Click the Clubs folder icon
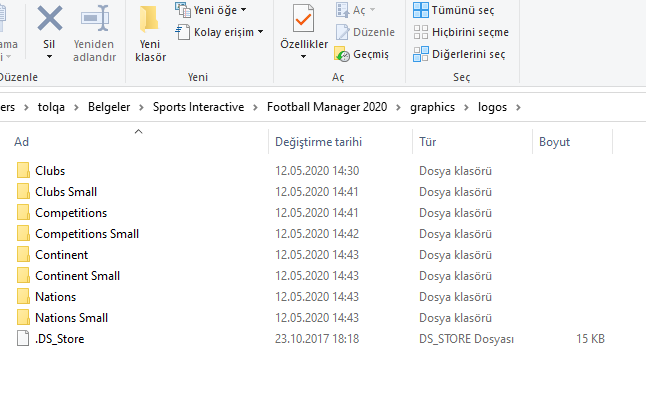Viewport: 646px width, 414px height. coord(23,170)
